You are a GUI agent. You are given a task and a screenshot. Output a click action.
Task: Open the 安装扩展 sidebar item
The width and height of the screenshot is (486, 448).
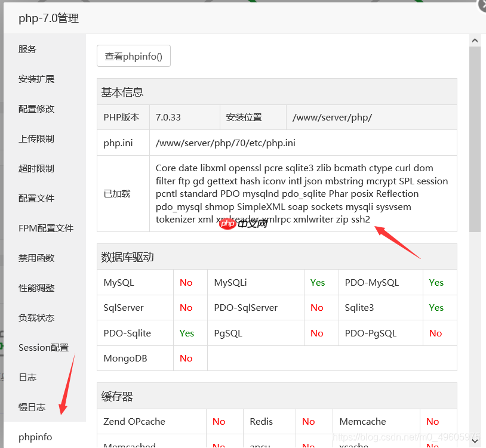[36, 79]
